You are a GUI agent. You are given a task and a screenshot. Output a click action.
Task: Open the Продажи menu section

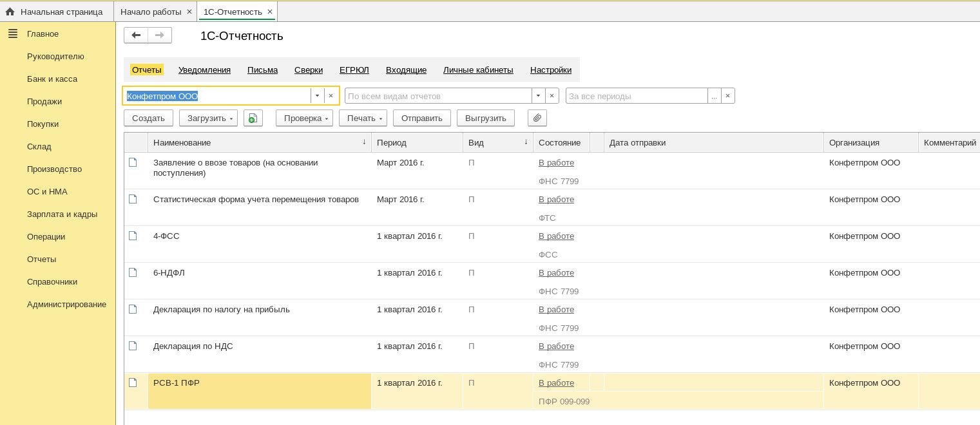(44, 101)
